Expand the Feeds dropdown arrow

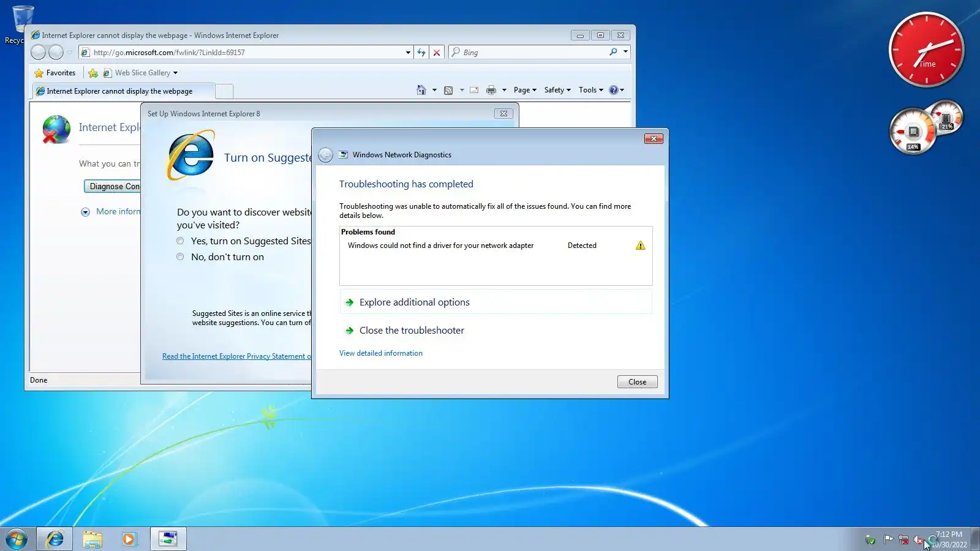point(462,90)
